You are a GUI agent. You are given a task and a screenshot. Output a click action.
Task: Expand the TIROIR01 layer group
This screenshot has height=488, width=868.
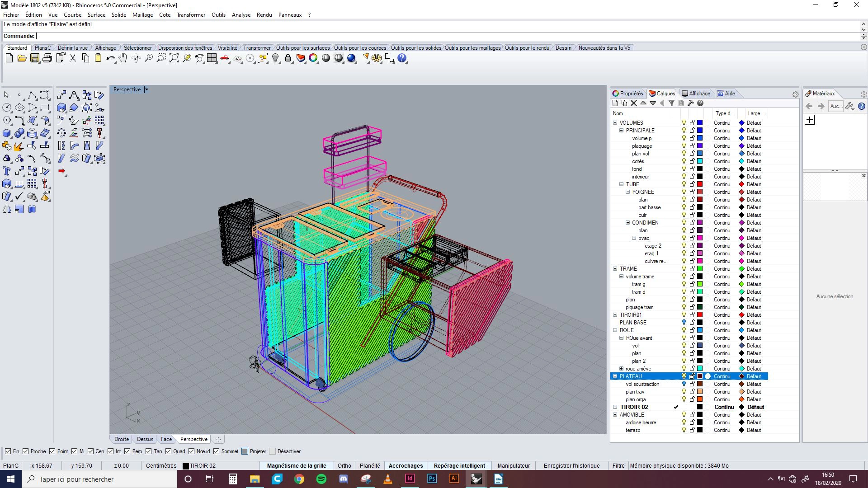coord(615,315)
